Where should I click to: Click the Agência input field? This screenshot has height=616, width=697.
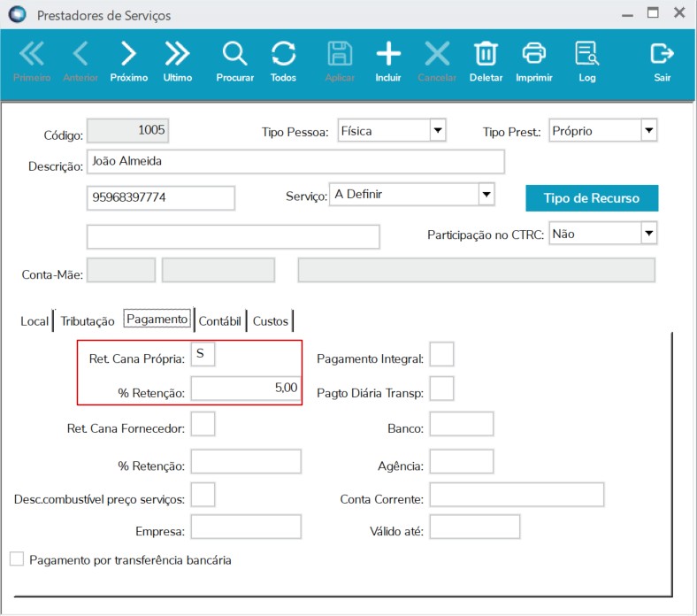[x=462, y=461]
